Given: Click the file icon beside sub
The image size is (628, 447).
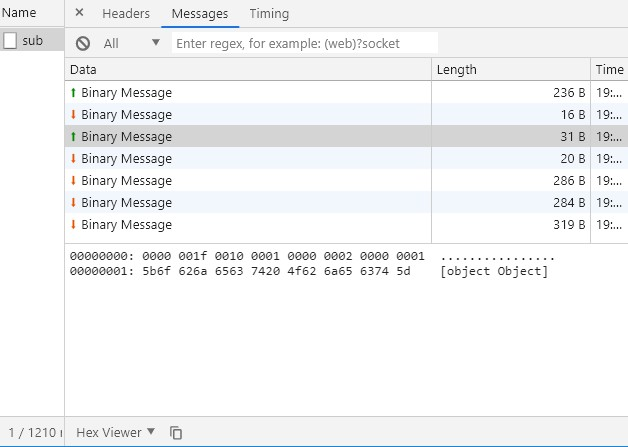Looking at the screenshot, I should pyautogui.click(x=10, y=41).
